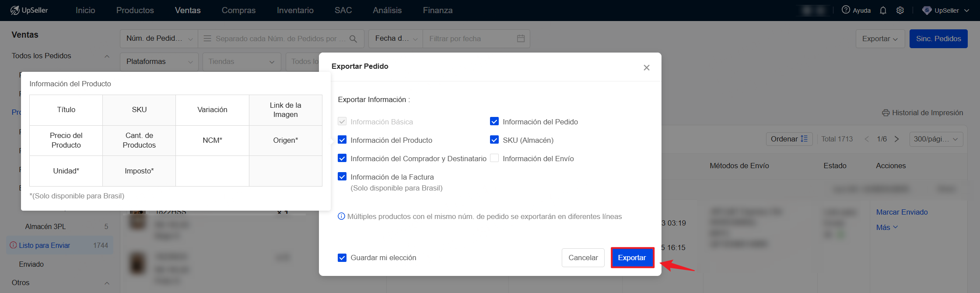Close the Exportar Pedido dialog
Image resolution: width=980 pixels, height=293 pixels.
tap(647, 67)
